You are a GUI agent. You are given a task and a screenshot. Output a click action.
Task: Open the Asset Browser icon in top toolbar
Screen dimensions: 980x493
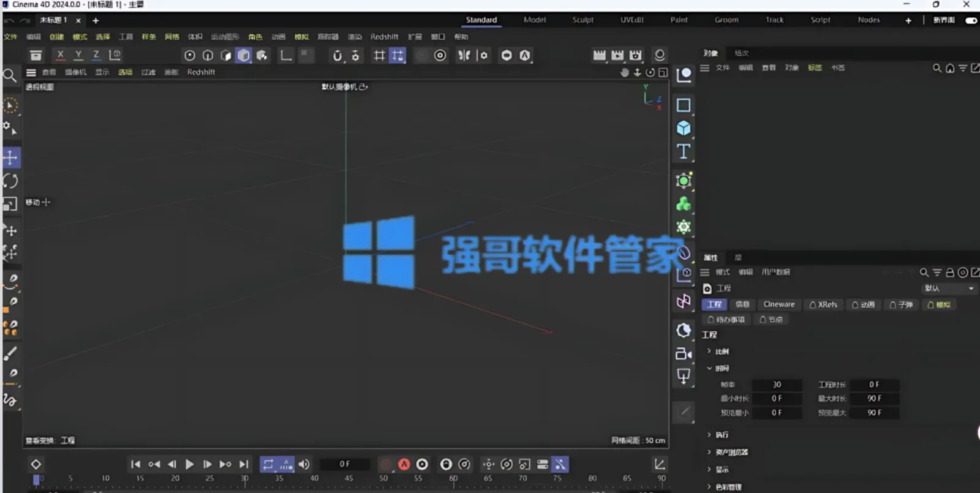point(36,56)
